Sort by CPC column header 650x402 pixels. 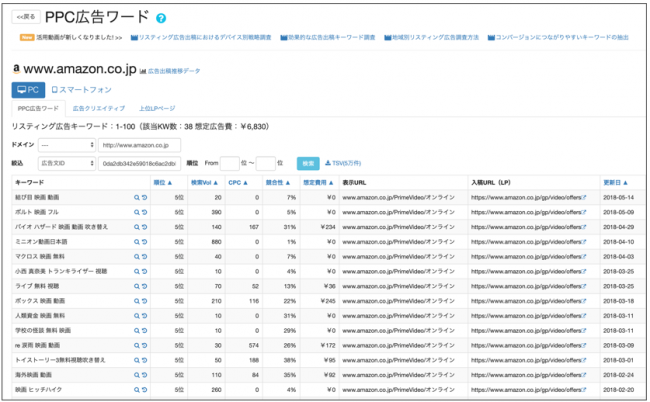pos(238,182)
